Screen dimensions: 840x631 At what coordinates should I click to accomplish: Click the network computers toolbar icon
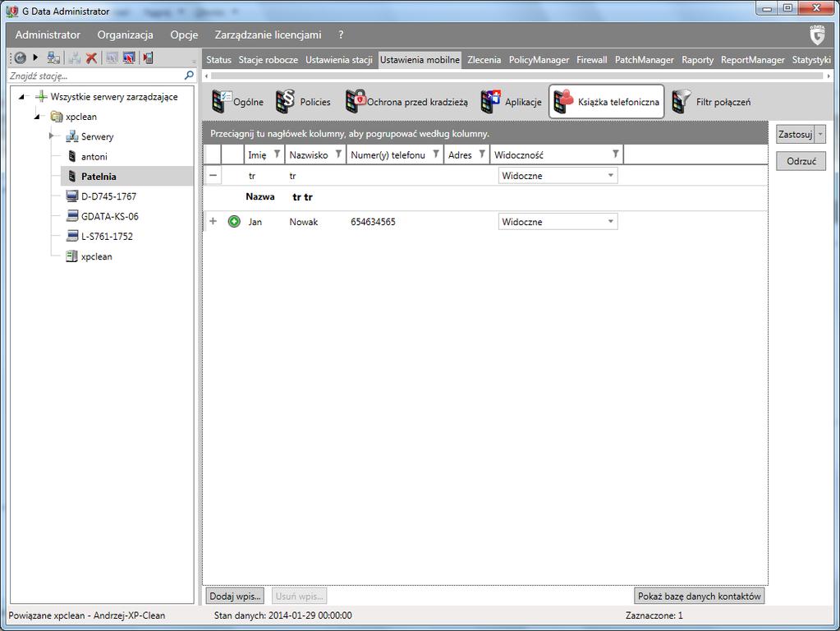click(x=53, y=58)
